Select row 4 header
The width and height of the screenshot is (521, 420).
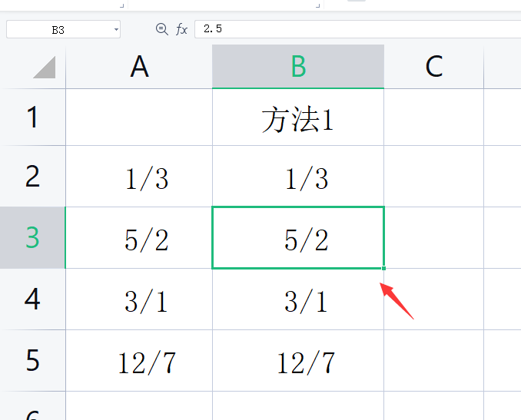[32, 299]
